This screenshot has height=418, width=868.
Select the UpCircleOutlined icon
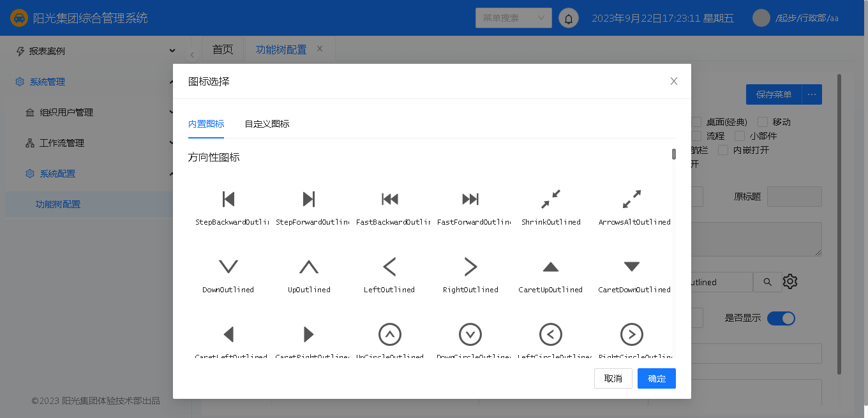(x=390, y=334)
